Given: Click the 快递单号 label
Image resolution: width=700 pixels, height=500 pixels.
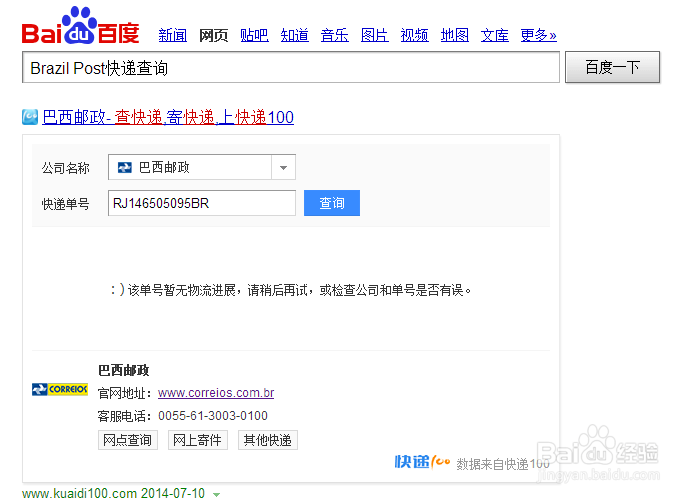Looking at the screenshot, I should [x=66, y=204].
